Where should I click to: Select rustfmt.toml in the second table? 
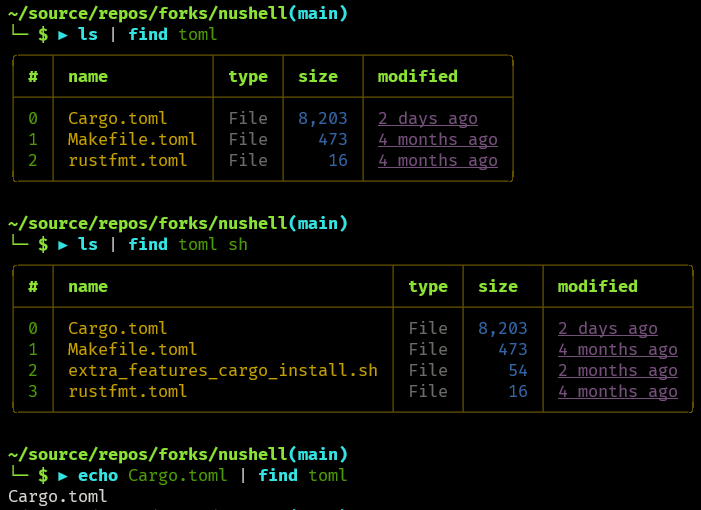tap(127, 391)
